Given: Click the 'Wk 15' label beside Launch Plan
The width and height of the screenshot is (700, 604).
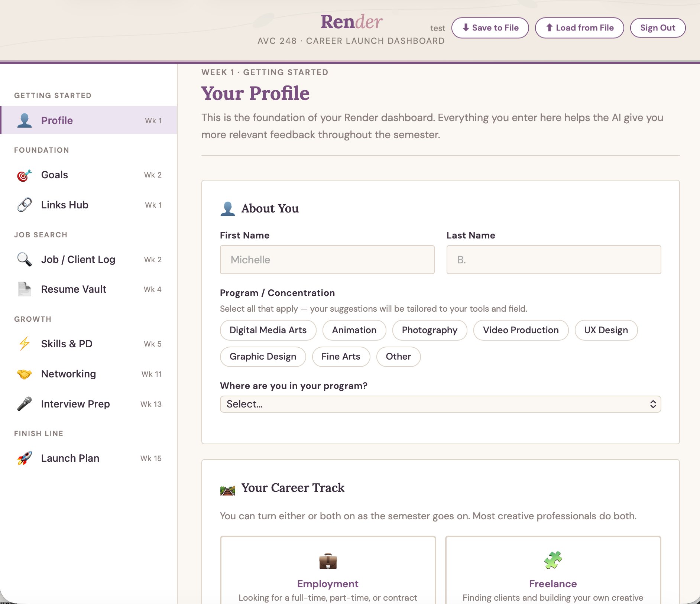Looking at the screenshot, I should tap(151, 458).
